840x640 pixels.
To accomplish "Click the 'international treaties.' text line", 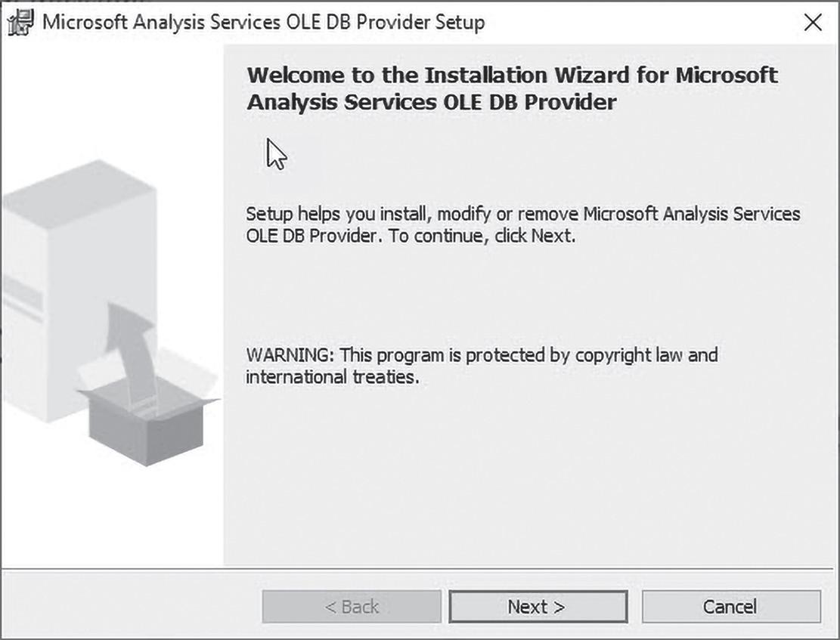I will tap(331, 376).
